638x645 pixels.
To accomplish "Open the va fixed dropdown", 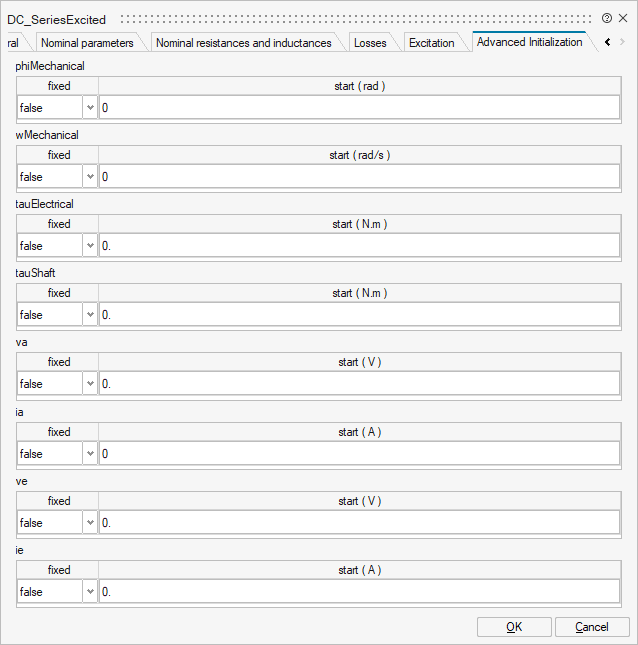I will [90, 384].
